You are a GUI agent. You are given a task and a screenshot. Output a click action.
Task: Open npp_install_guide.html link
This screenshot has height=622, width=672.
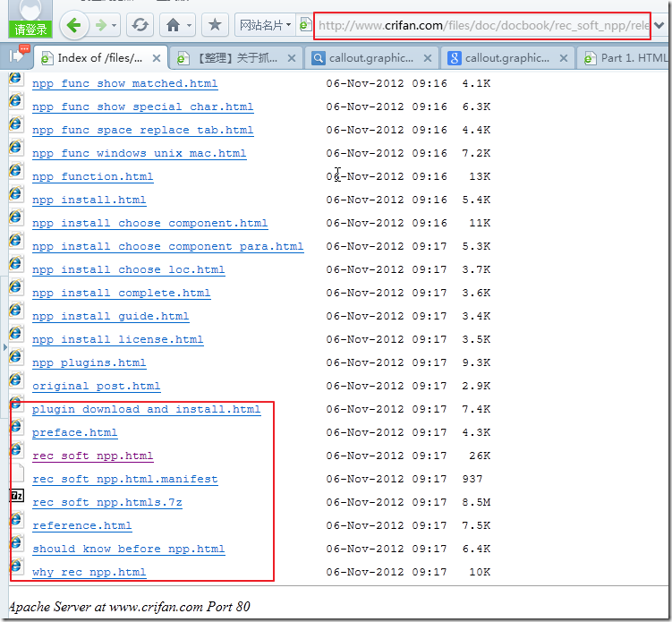coord(111,316)
